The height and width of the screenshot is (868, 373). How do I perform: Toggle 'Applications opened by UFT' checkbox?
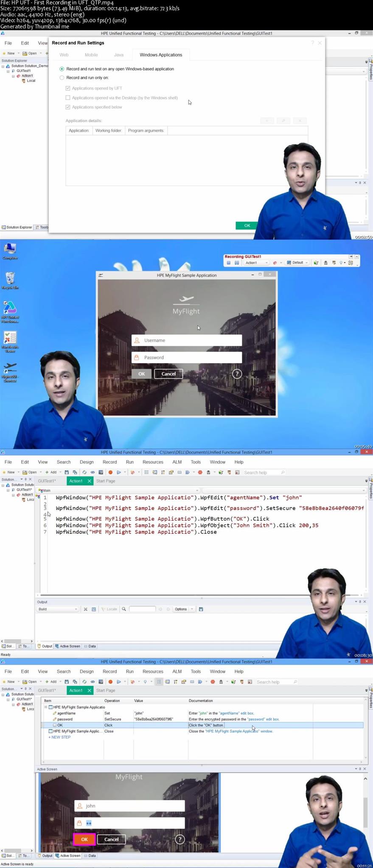tap(68, 88)
